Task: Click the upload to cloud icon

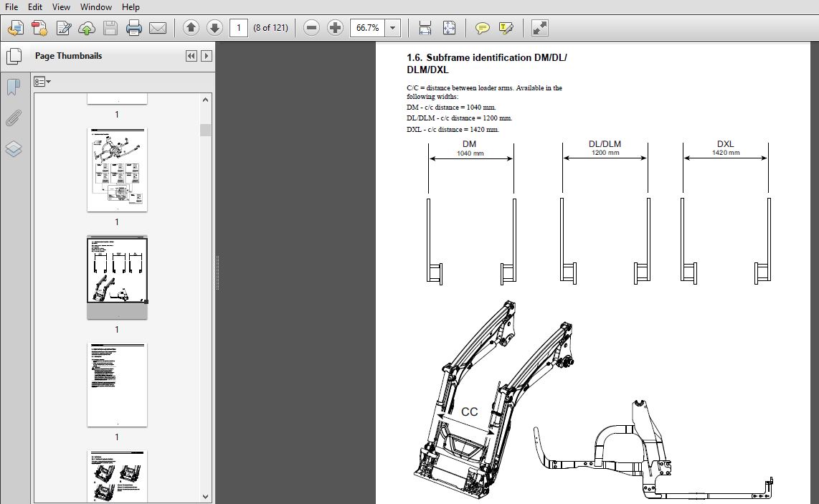Action: 87,28
